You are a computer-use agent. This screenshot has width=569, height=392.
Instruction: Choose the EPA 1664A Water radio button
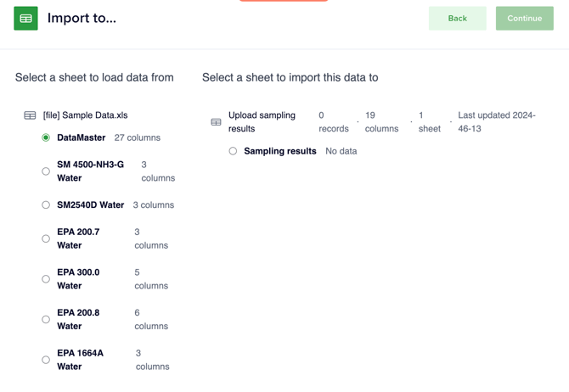(x=46, y=360)
